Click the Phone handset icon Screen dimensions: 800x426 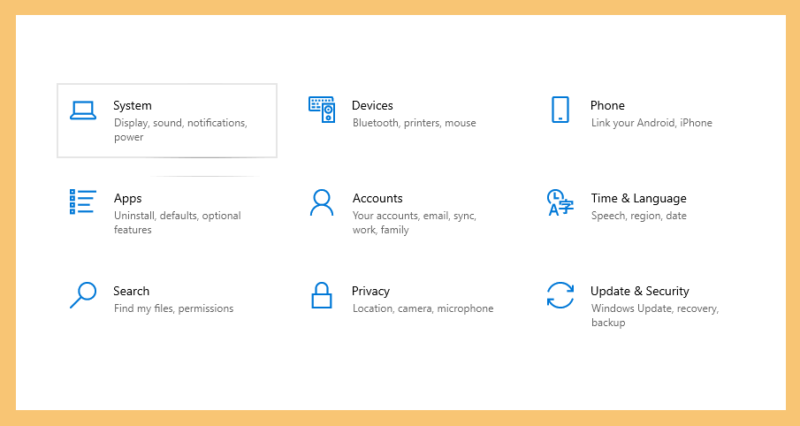click(x=560, y=110)
